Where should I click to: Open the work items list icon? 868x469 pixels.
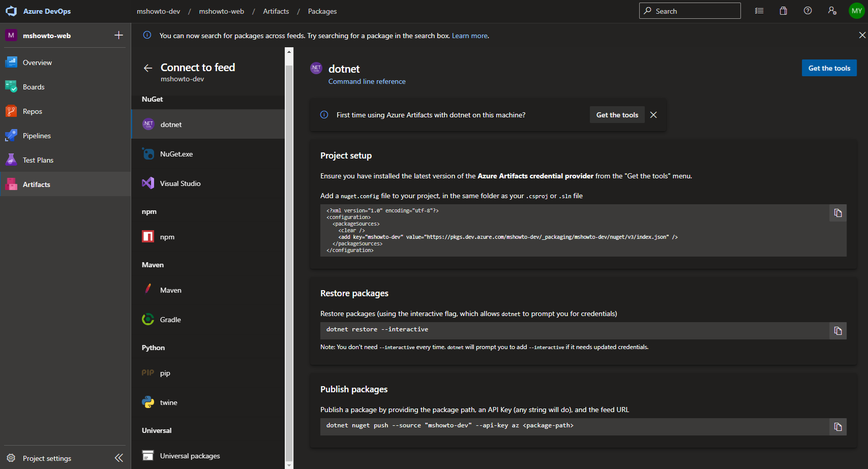[x=759, y=11]
